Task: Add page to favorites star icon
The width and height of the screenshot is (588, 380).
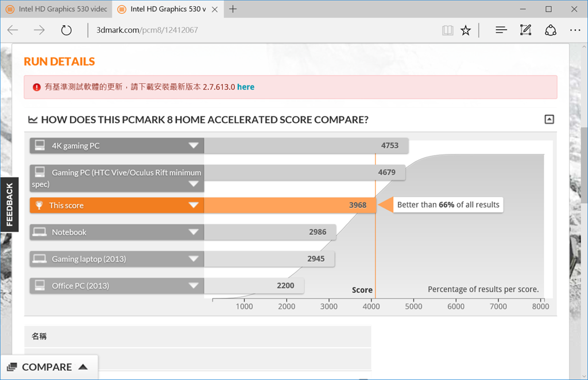Action: tap(466, 30)
